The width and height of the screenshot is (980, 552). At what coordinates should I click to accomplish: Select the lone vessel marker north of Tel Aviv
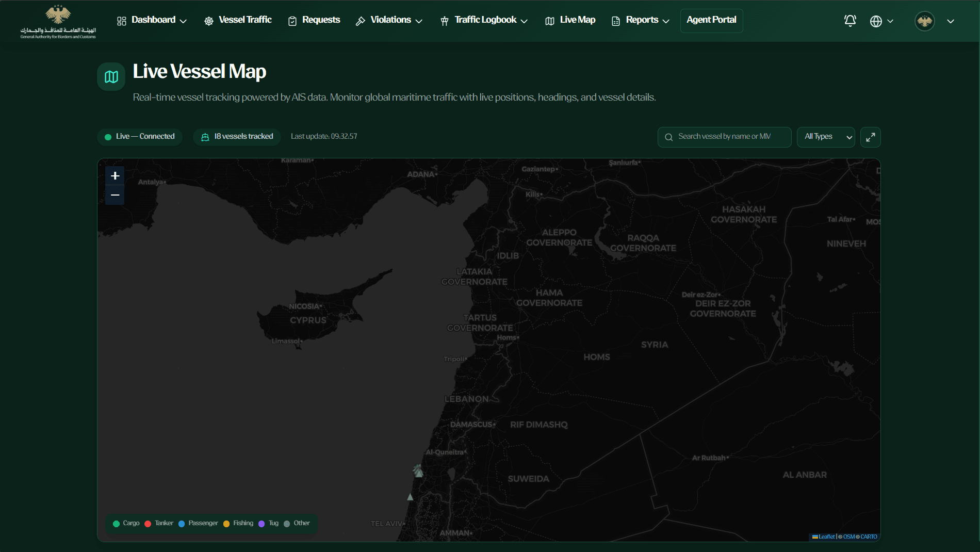(x=410, y=497)
